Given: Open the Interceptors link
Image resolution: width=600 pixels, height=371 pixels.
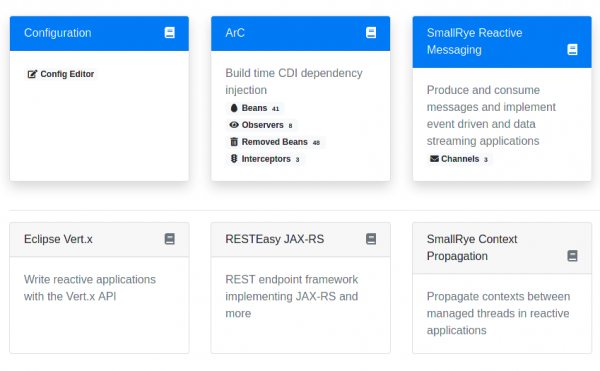Looking at the screenshot, I should [265, 159].
